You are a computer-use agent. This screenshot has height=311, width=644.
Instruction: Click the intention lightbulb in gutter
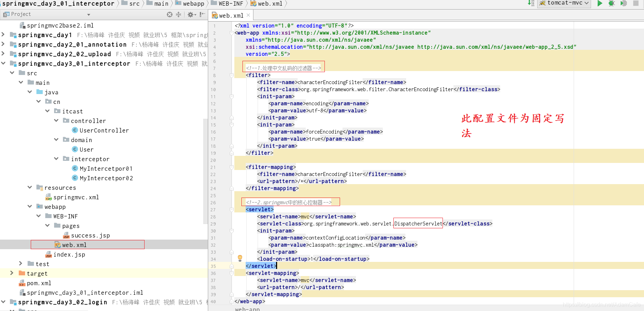[x=240, y=258]
